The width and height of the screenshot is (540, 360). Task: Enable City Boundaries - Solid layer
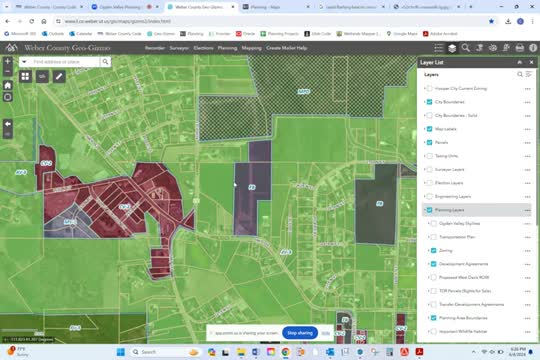(429, 115)
